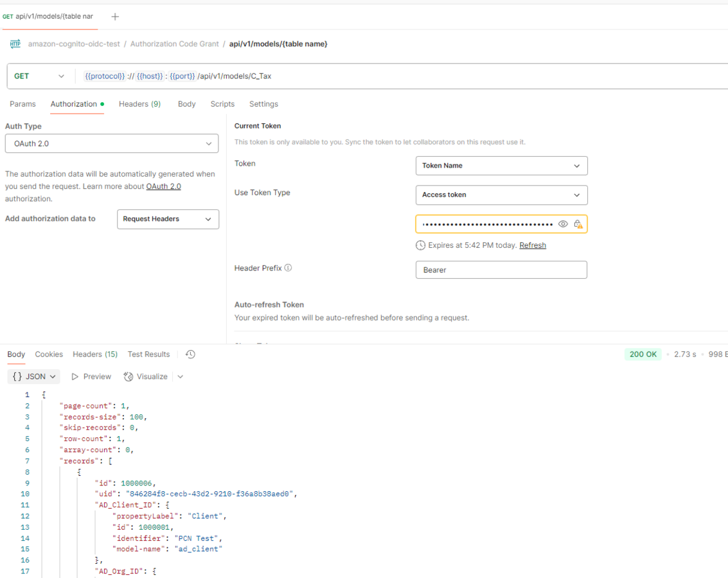Screen dimensions: 728x578
Task: Open the GET method dropdown
Action: pos(39,76)
